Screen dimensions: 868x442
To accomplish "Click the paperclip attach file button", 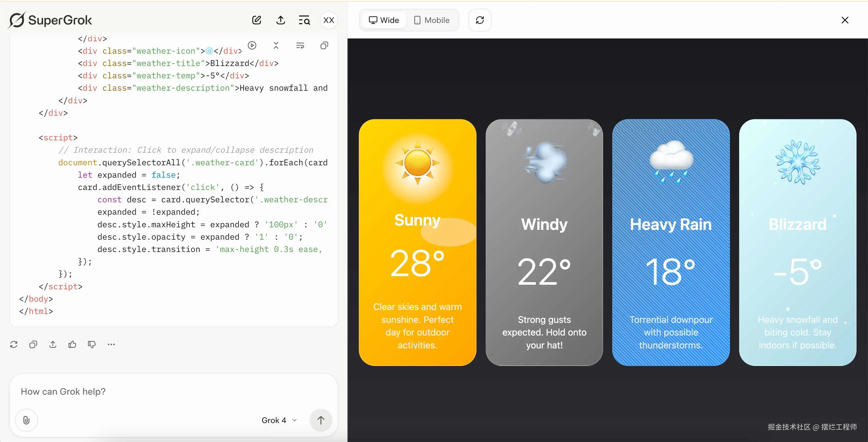I will 26,420.
